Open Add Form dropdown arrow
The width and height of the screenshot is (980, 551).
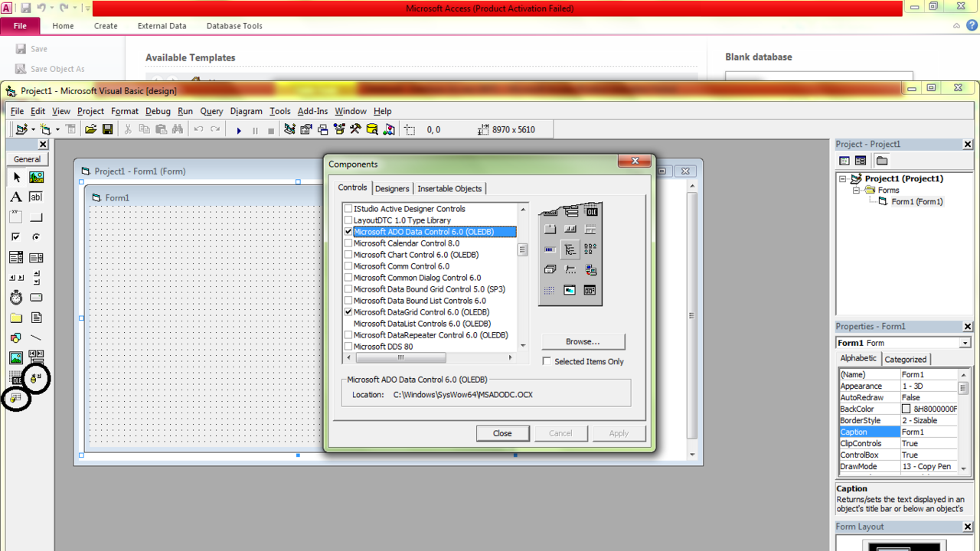[x=57, y=129]
